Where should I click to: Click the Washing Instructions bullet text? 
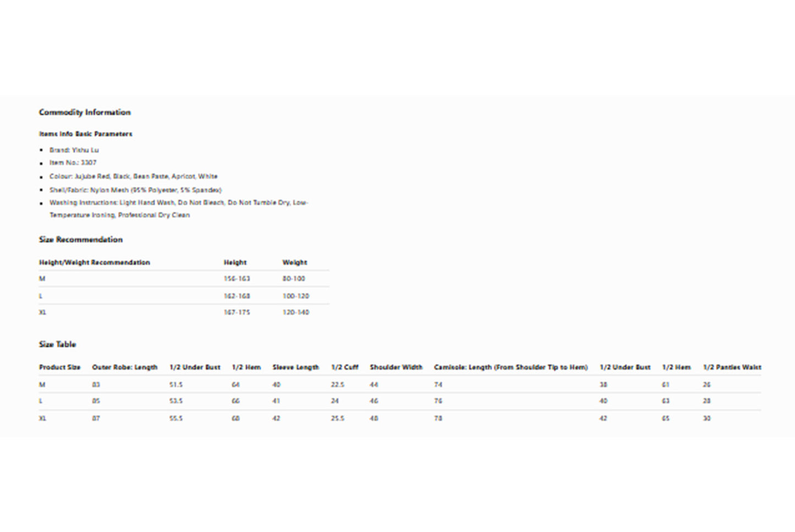tap(178, 203)
